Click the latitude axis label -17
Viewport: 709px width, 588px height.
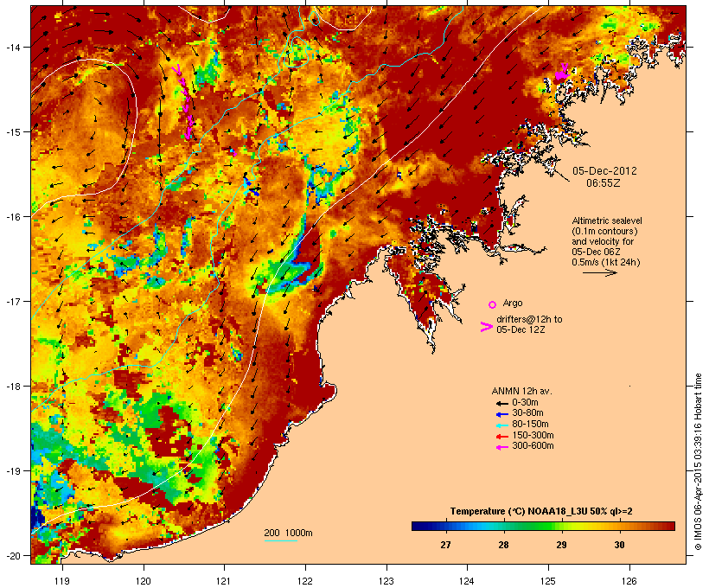coord(13,301)
